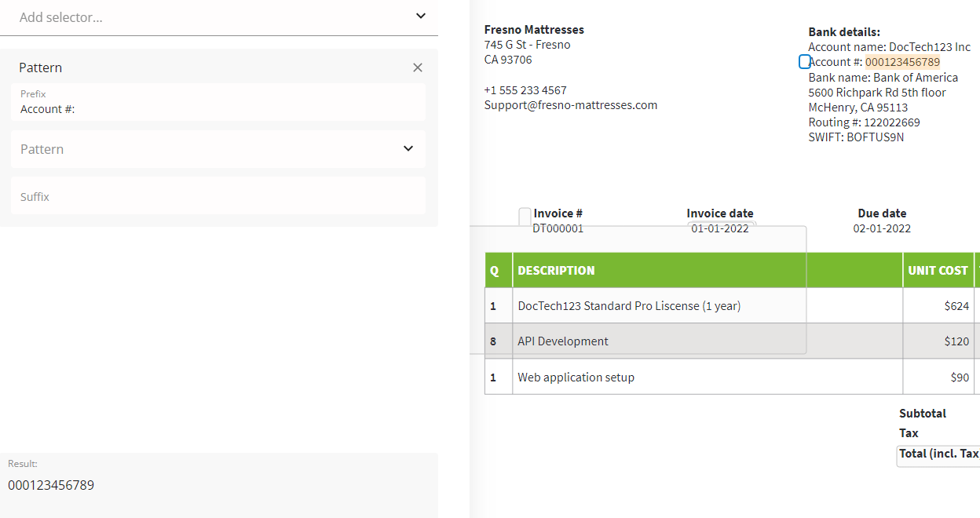Click the Suffix input field
Screen dimensions: 980x518
click(218, 196)
